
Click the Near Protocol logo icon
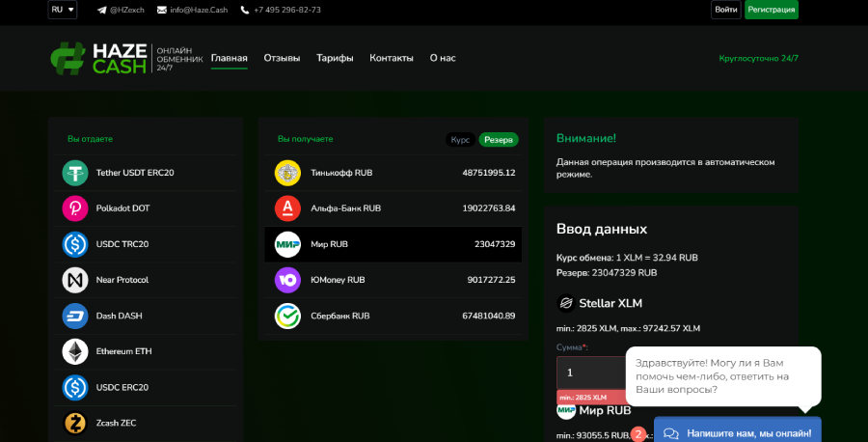coord(75,280)
